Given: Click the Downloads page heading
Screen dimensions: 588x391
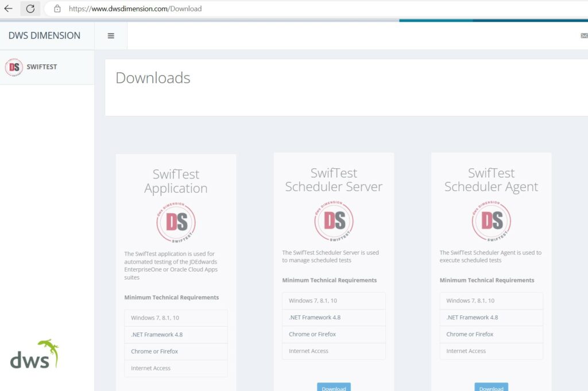Looking at the screenshot, I should pos(153,78).
